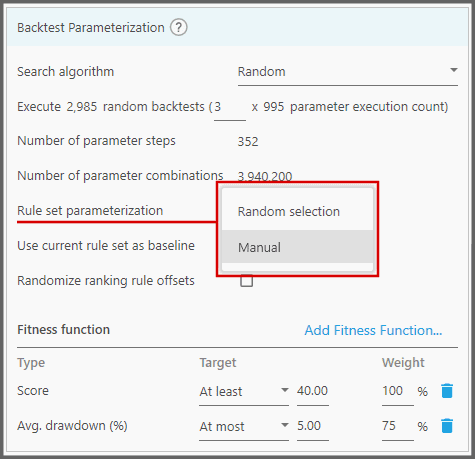Choose the 'Manual' option

point(297,247)
